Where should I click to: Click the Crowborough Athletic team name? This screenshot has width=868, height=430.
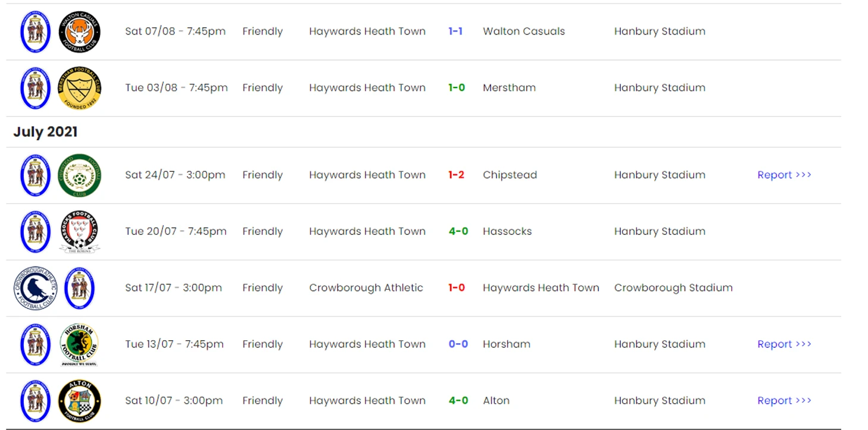click(x=366, y=288)
